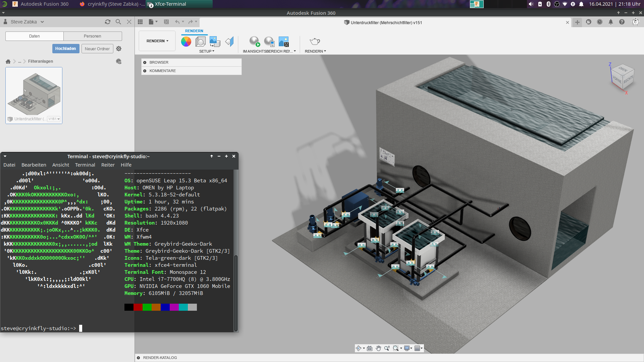Click the Hochladen button
This screenshot has width=644, height=362.
point(65,48)
